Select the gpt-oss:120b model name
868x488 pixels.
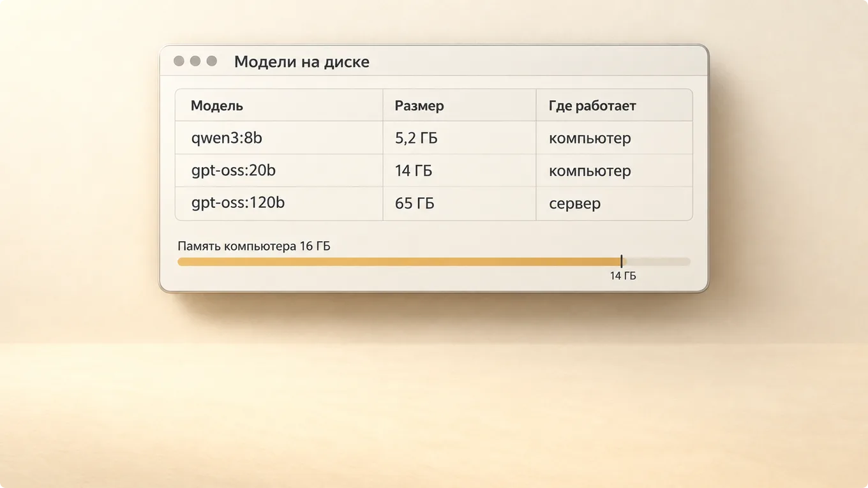coord(238,203)
